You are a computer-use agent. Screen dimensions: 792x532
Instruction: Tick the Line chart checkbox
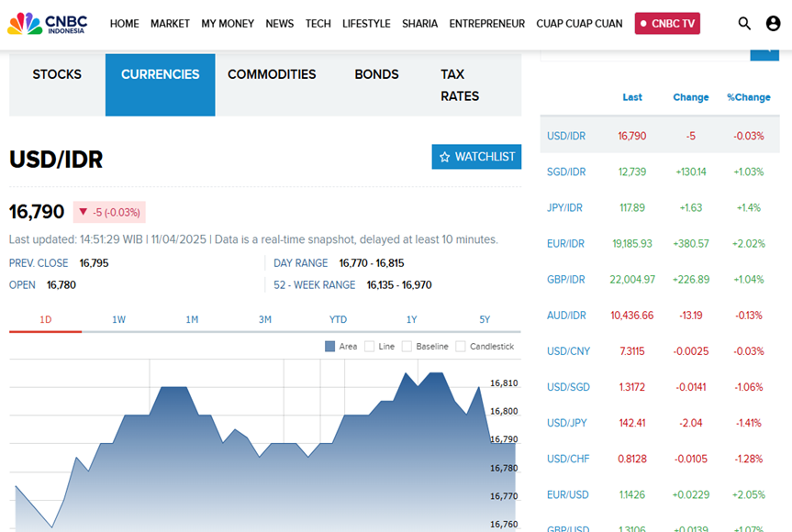pyautogui.click(x=370, y=347)
